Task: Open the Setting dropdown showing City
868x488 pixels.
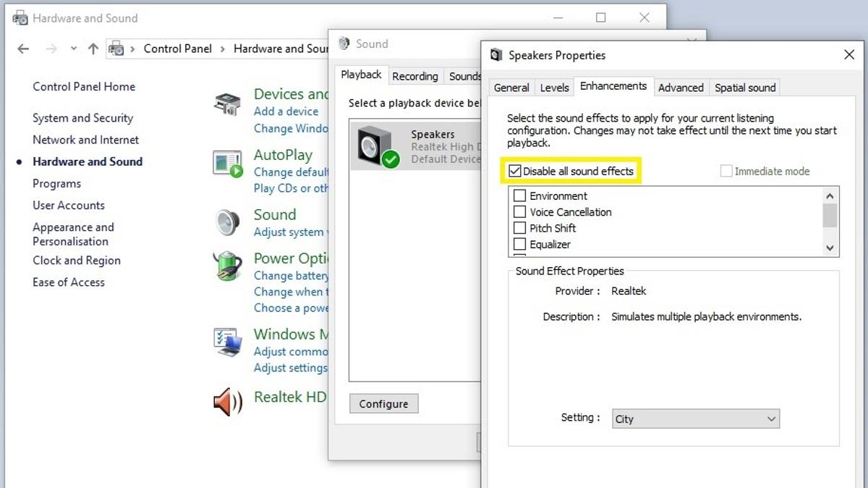Action: pos(695,418)
